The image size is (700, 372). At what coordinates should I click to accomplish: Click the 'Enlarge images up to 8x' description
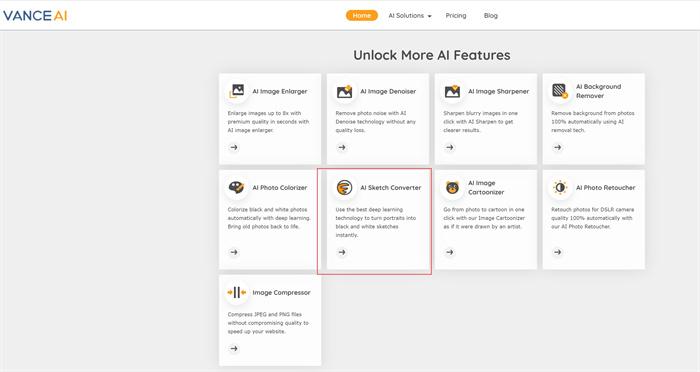[268, 122]
